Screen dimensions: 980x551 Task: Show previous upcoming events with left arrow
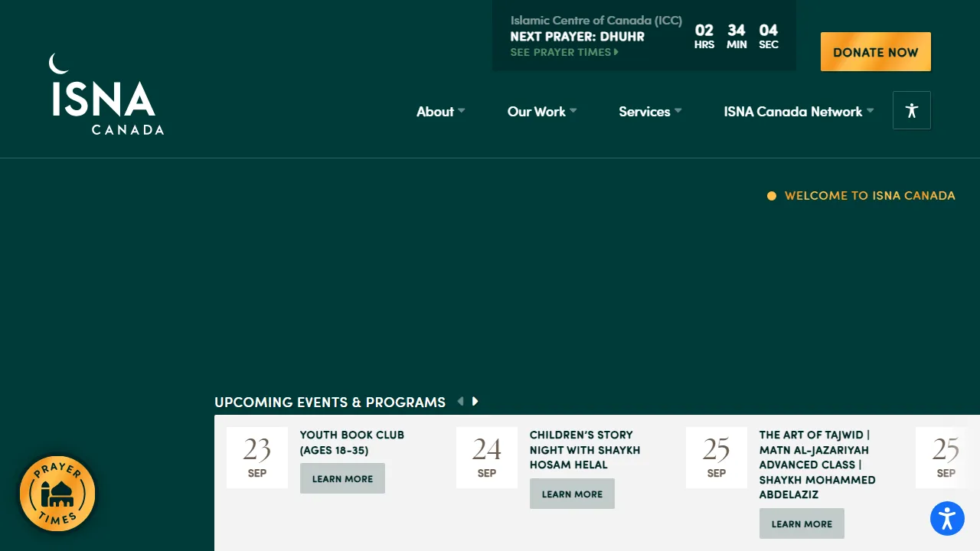tap(460, 401)
